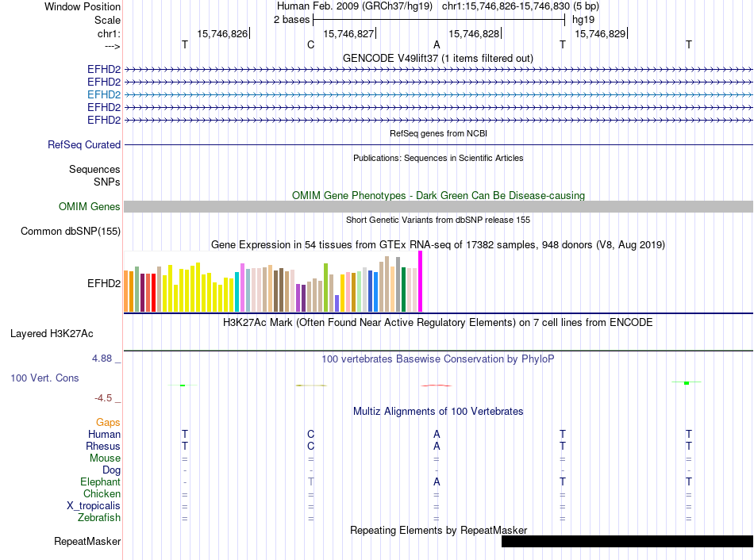Open GENCODE V49lift37 track title
The width and height of the screenshot is (754, 560).
(437, 58)
